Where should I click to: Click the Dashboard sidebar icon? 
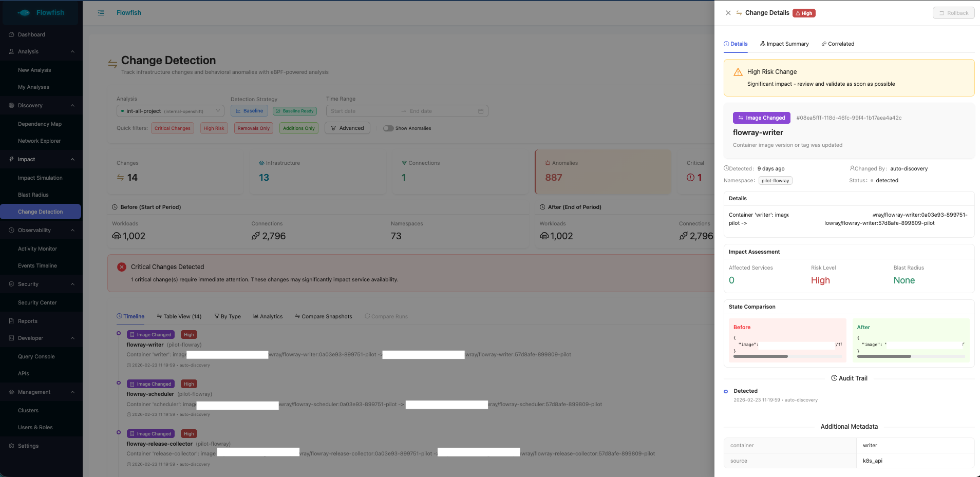[11, 34]
